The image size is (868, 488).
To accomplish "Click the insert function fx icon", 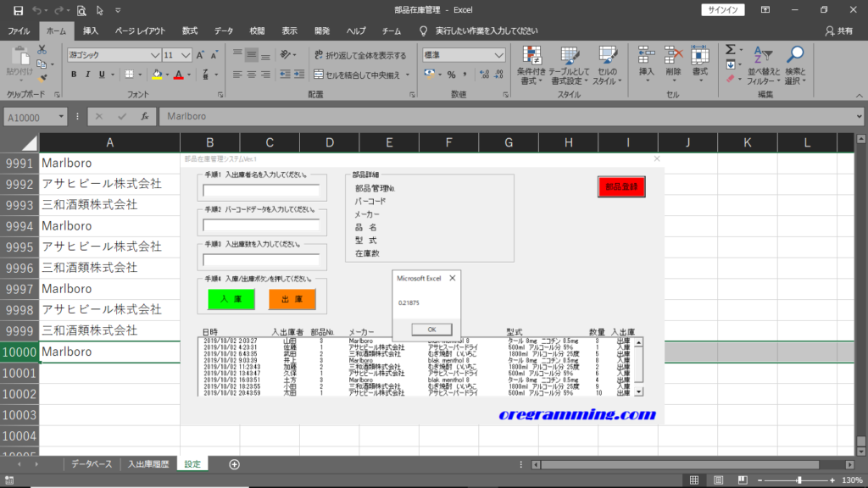I will point(145,116).
